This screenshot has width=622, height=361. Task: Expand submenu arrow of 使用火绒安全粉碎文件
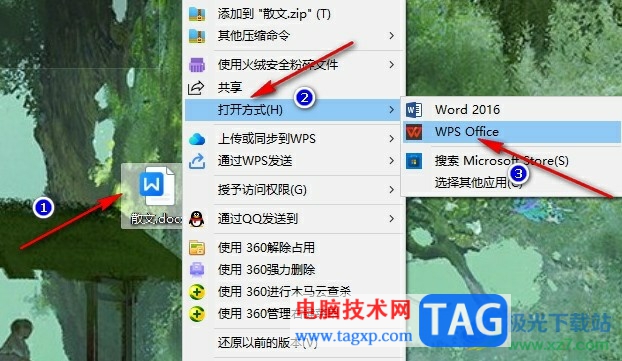pos(392,65)
